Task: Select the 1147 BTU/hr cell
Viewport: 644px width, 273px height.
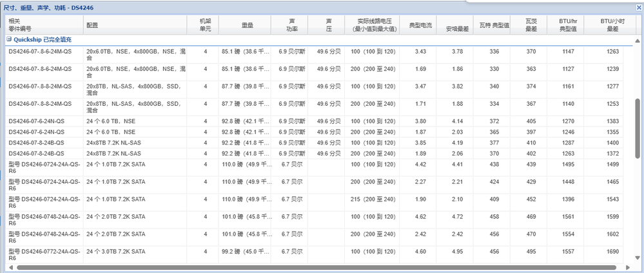Action: click(x=568, y=52)
